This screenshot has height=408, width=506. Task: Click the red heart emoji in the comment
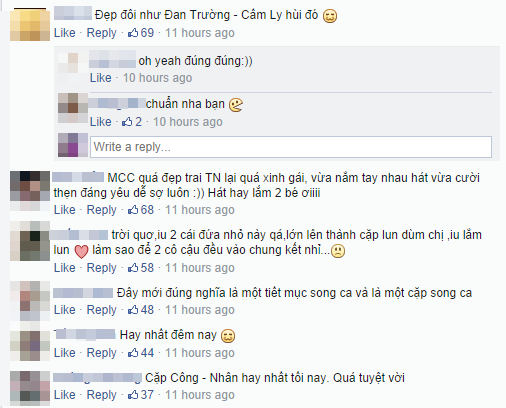point(81,251)
